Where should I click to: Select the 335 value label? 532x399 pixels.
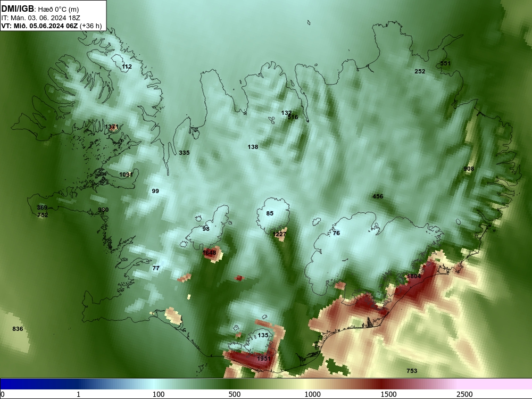click(184, 153)
